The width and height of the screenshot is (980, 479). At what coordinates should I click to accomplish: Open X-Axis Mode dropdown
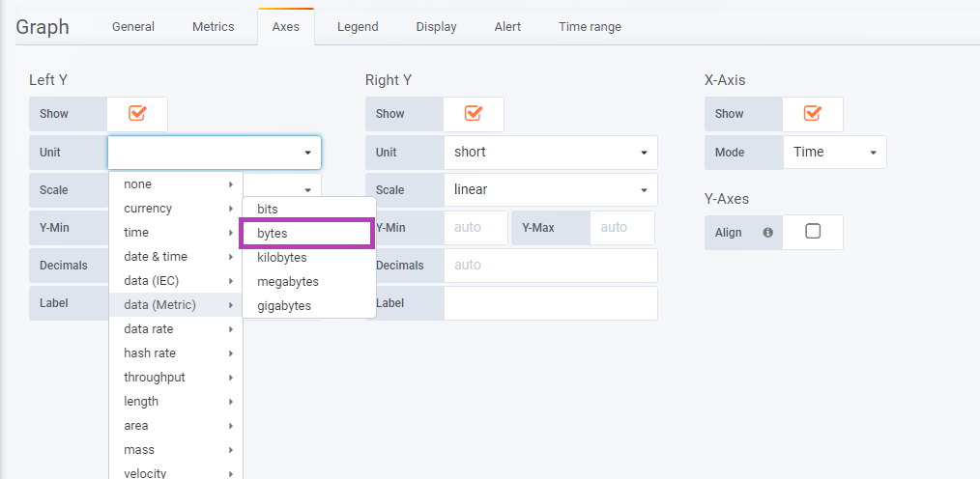(834, 153)
